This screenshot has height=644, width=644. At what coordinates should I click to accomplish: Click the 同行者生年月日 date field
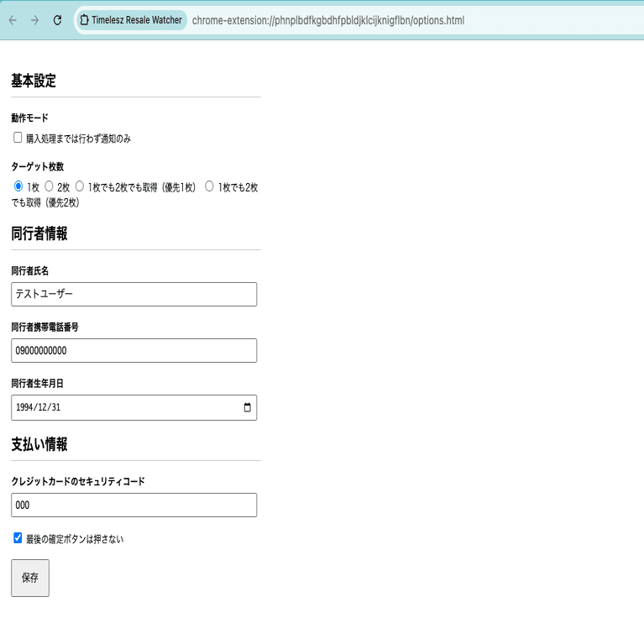134,407
